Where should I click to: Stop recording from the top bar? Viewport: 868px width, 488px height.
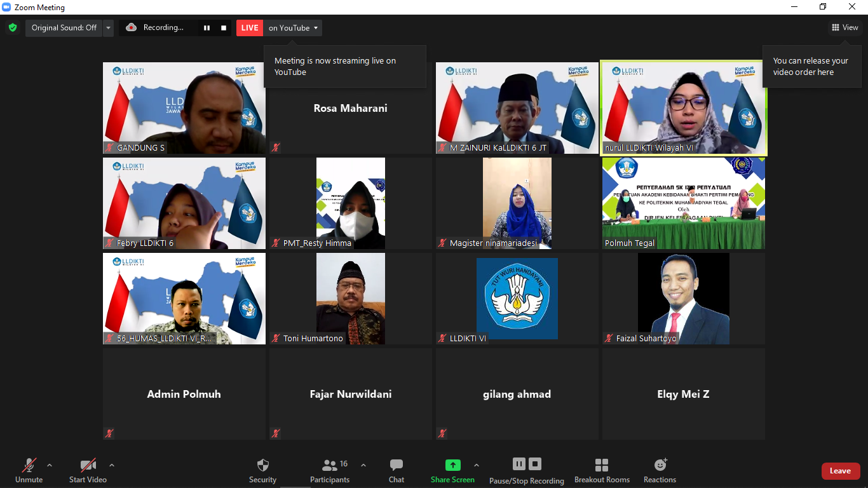(x=224, y=28)
